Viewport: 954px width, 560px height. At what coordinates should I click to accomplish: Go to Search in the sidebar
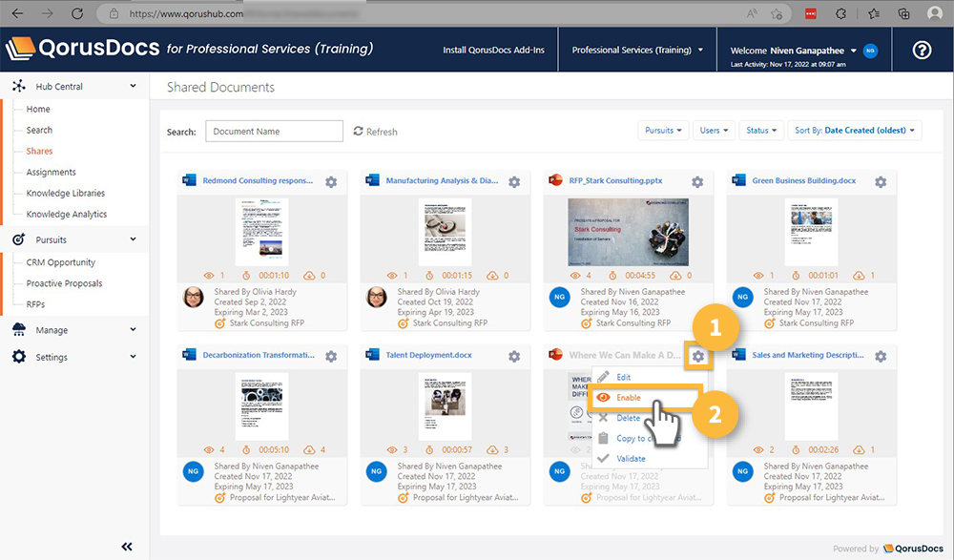click(39, 131)
